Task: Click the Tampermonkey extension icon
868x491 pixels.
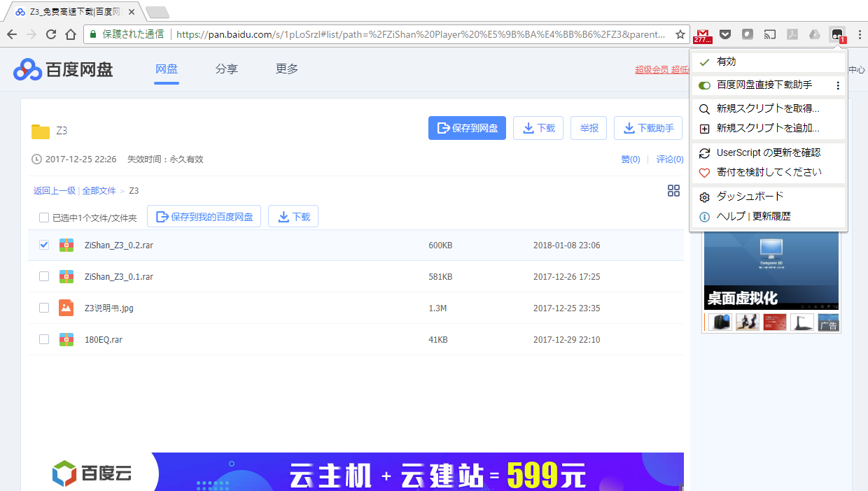Action: click(837, 34)
